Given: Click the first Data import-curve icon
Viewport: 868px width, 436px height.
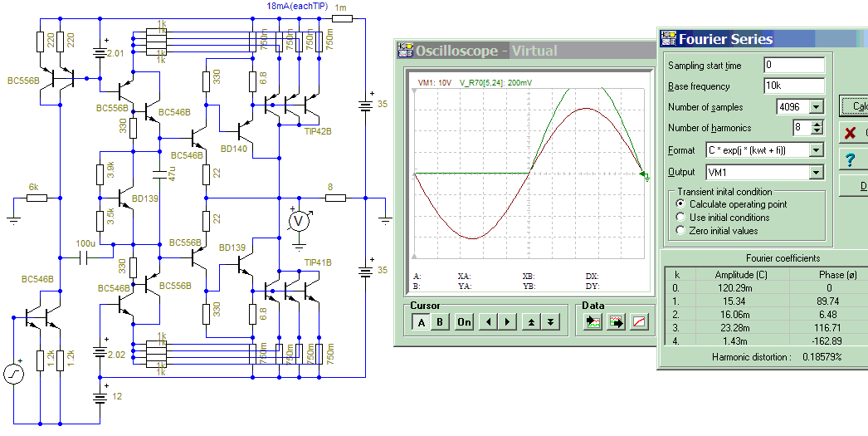Looking at the screenshot, I should (592, 322).
